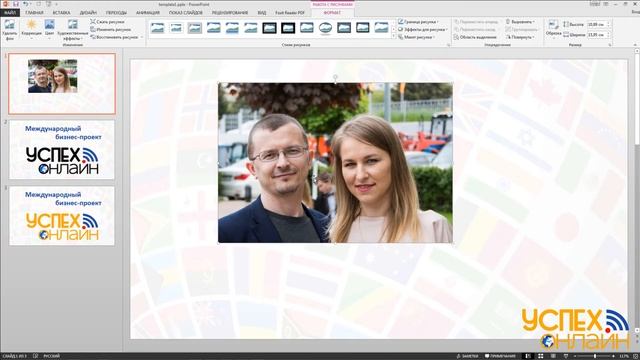The height and width of the screenshot is (360, 640).
Task: Apply the fourth picture style in gallery
Action: 213,28
